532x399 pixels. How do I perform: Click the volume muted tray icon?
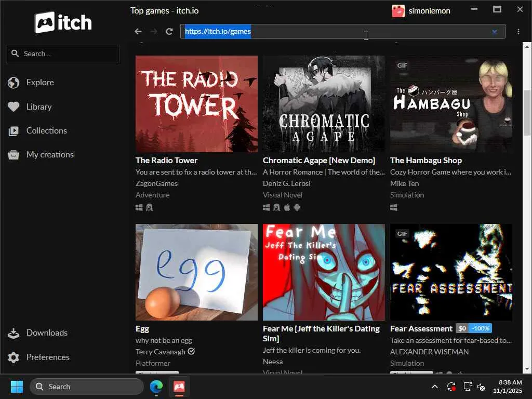tap(481, 387)
